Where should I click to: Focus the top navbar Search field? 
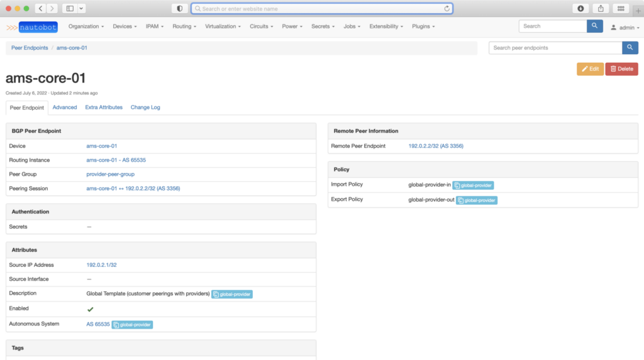tap(553, 26)
